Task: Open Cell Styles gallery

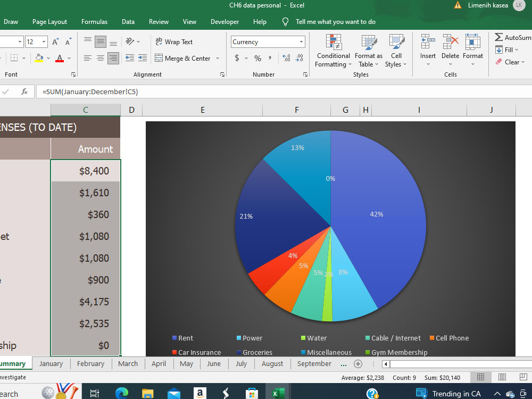Action: click(396, 51)
